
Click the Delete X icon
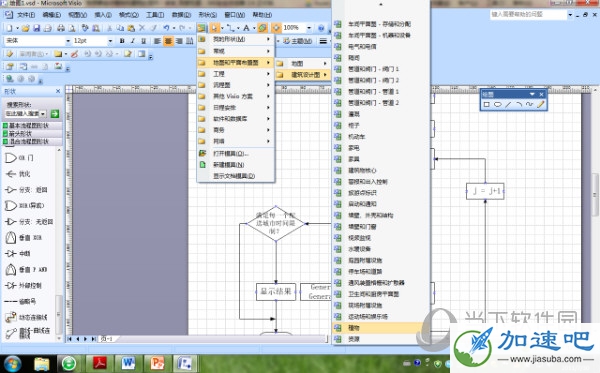click(142, 28)
